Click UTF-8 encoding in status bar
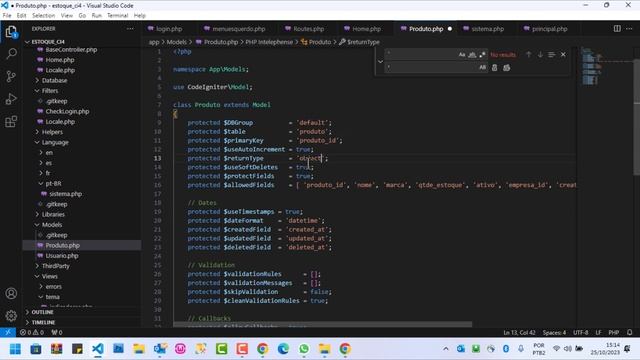The image size is (640, 360). pos(580,332)
